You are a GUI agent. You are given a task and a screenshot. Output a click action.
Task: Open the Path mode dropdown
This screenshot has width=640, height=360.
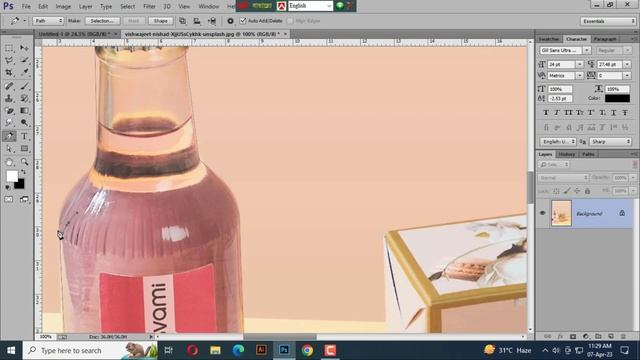48,21
